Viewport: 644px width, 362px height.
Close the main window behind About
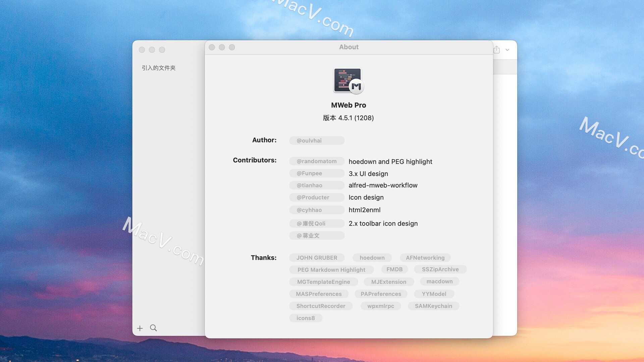tap(142, 50)
